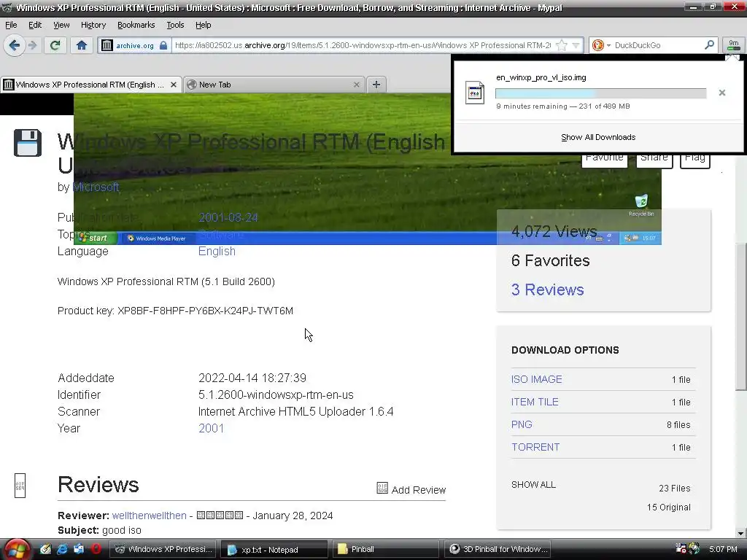This screenshot has width=747, height=560.
Task: Click the archive.org site identity icon
Action: (x=107, y=45)
